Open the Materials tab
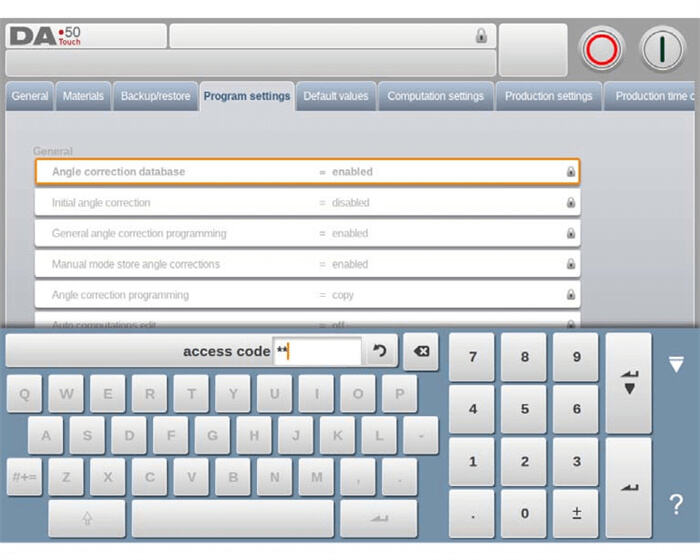 click(83, 97)
